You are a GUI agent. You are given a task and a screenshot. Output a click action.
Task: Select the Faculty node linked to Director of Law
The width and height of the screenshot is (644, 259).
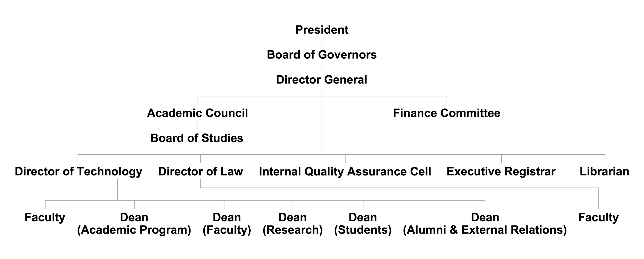pyautogui.click(x=598, y=217)
